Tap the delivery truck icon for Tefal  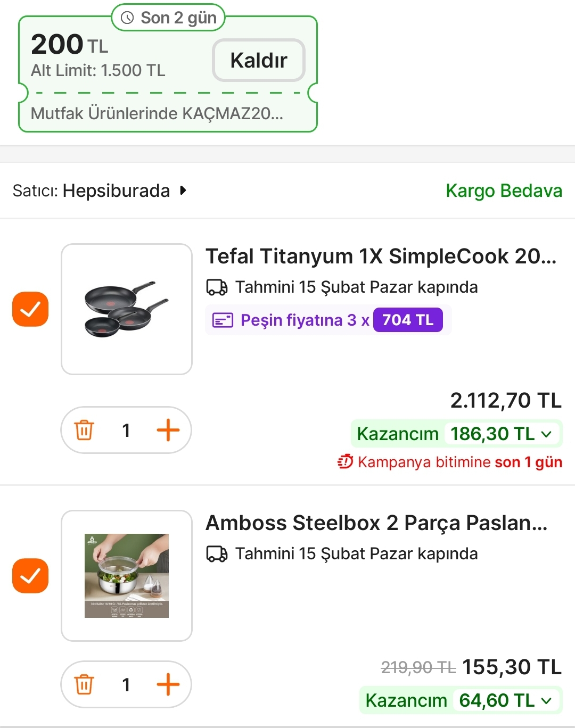coord(217,287)
